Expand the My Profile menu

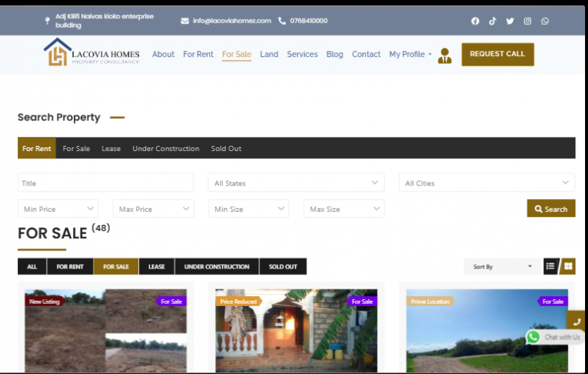tap(410, 54)
